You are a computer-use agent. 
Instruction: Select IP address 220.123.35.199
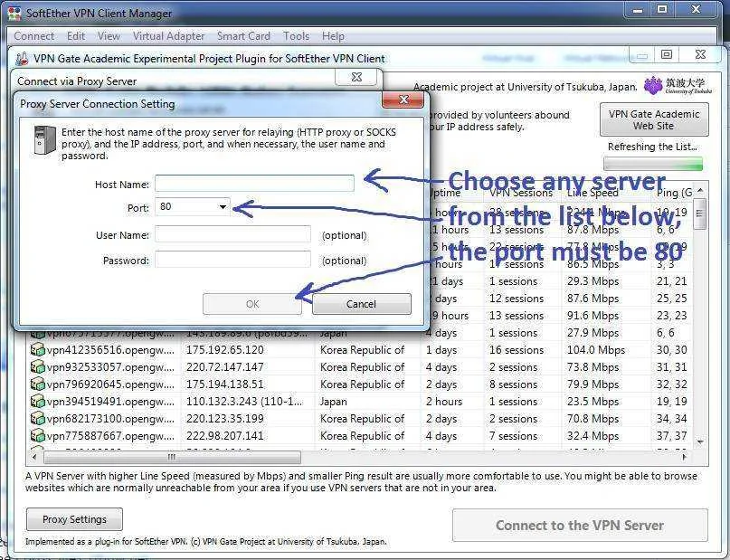tap(225, 419)
